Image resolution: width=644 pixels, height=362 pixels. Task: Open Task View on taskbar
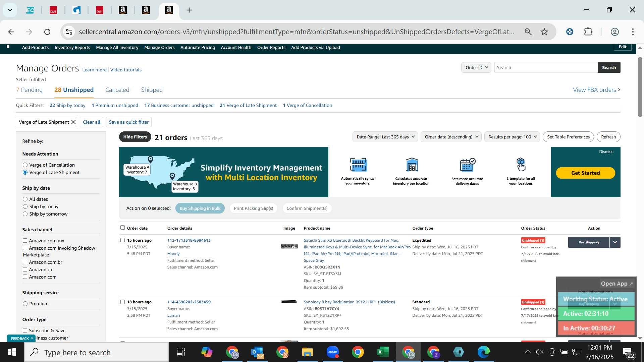pos(181,352)
